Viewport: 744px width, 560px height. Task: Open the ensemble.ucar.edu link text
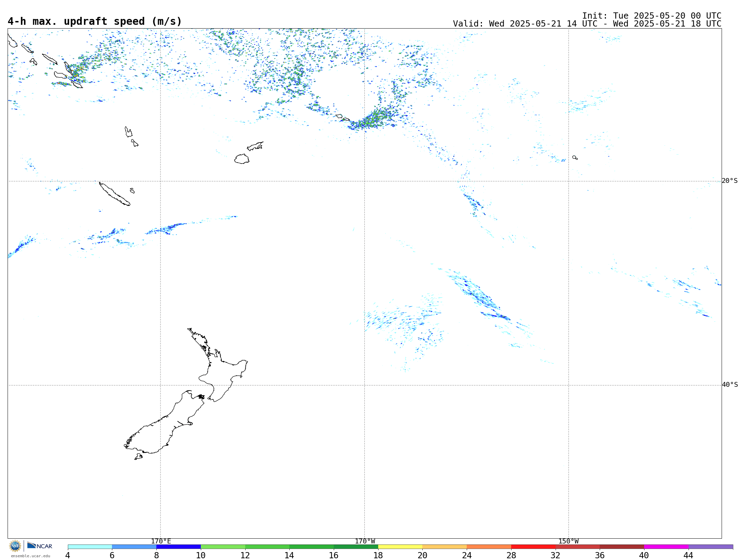click(30, 556)
